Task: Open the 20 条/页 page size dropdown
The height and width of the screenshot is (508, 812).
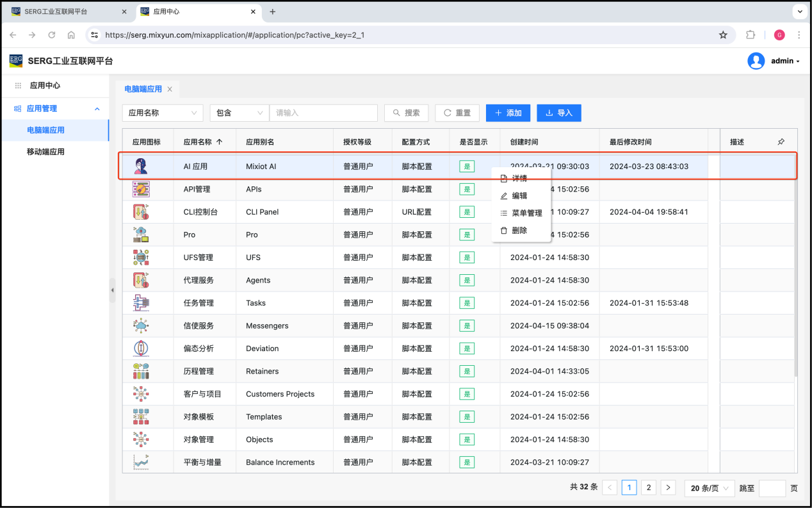Action: coord(710,488)
